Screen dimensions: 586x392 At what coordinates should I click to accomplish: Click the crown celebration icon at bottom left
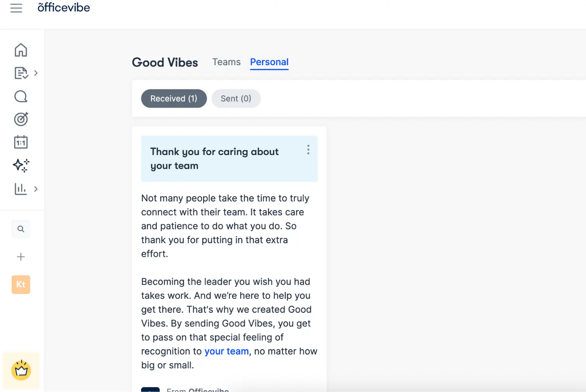(21, 370)
